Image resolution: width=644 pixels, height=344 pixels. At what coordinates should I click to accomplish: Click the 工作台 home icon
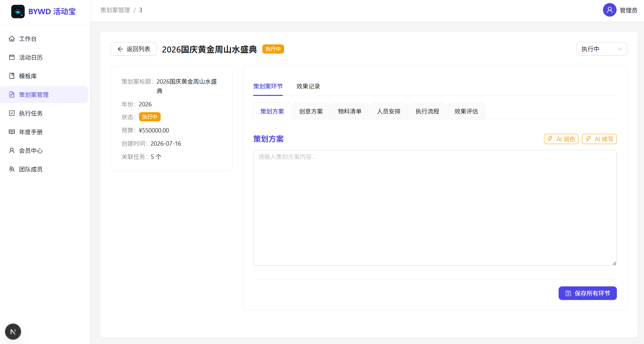pos(12,39)
